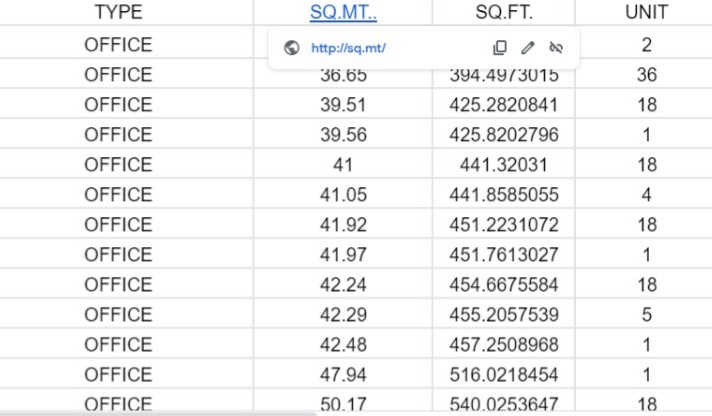
Task: Edit link with the pencil icon
Action: [x=528, y=48]
